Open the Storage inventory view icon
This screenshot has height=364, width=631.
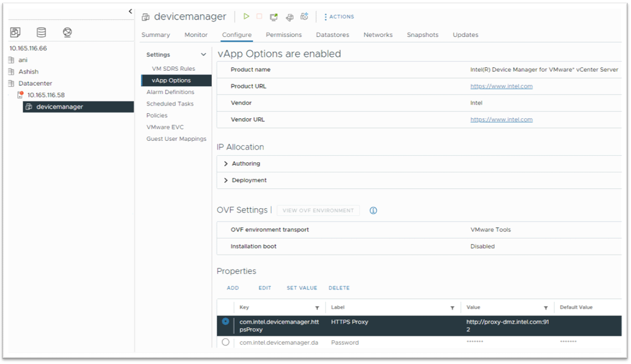point(41,33)
